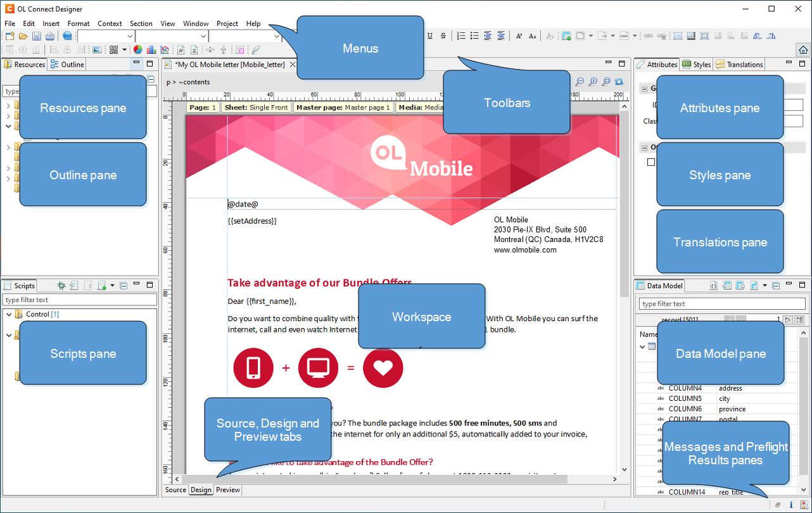Toggle underline formatting in the toolbar

(x=430, y=36)
